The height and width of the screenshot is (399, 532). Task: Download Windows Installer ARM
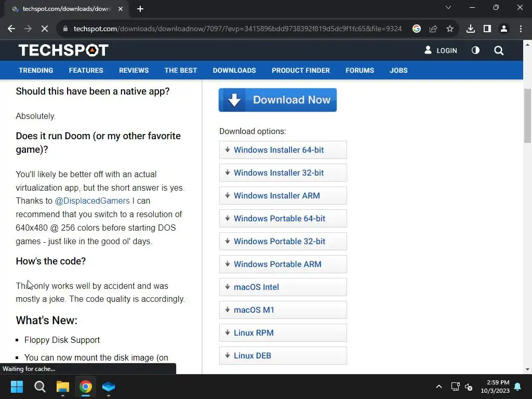pyautogui.click(x=283, y=195)
